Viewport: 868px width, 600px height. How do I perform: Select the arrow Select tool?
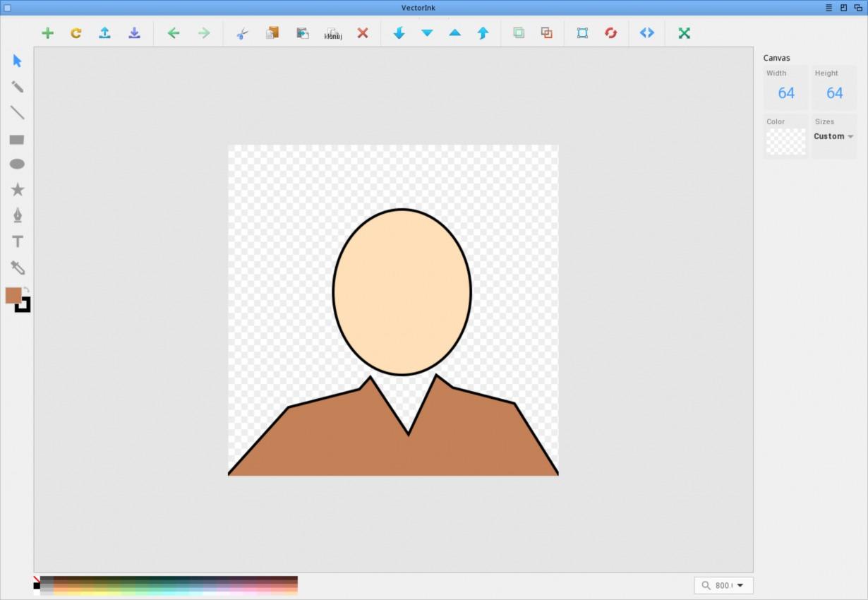18,61
